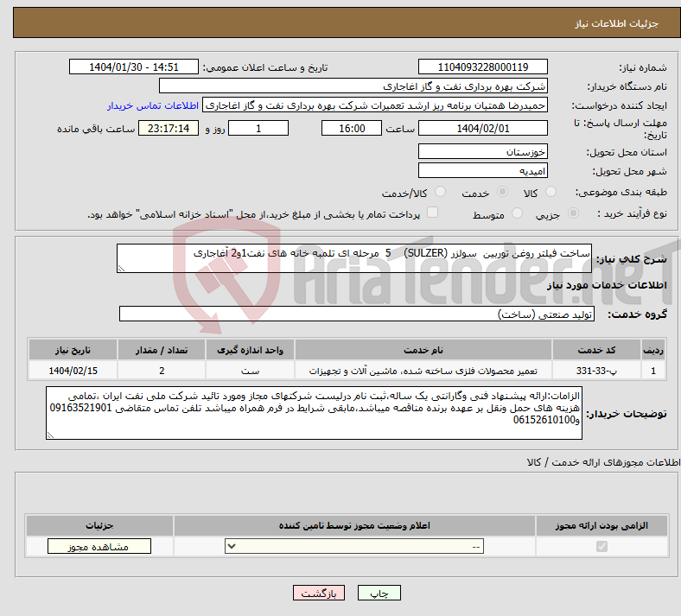Open the buyer contact info link اطلاعات تماس خریدار
681x616 pixels.
[x=153, y=105]
